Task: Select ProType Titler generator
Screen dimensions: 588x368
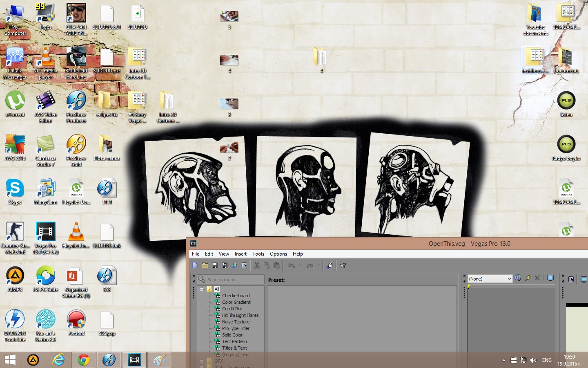Action: [x=236, y=328]
